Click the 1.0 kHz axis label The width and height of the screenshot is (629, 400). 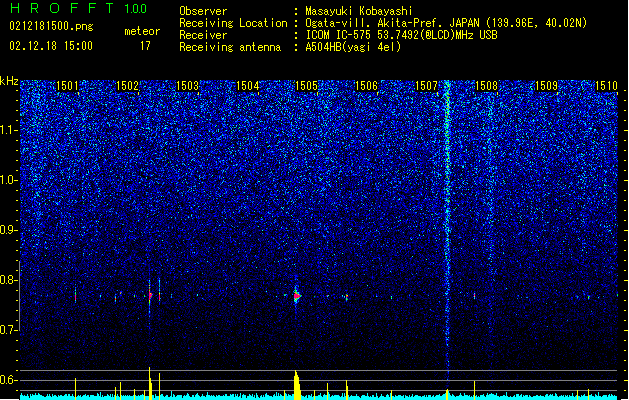(8, 180)
